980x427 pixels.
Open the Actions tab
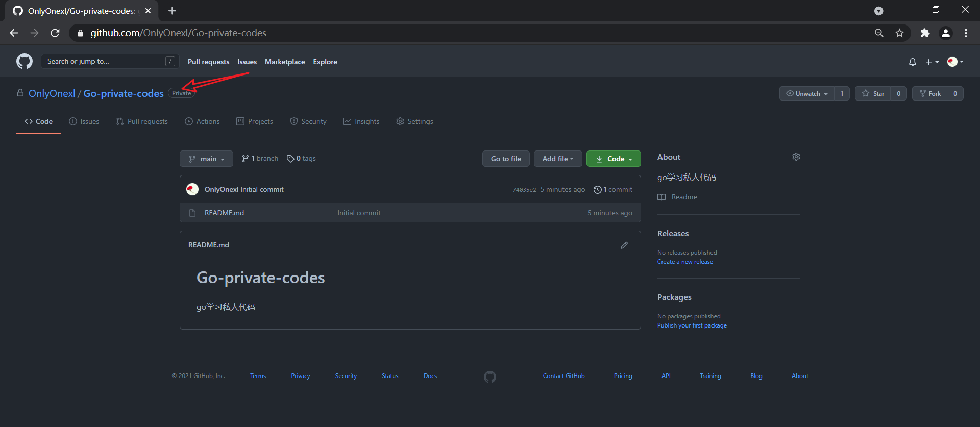(202, 121)
